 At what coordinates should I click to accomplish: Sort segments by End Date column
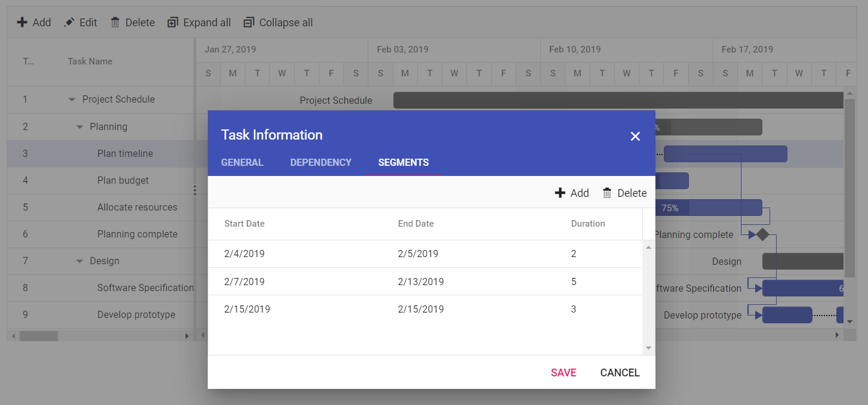point(416,224)
